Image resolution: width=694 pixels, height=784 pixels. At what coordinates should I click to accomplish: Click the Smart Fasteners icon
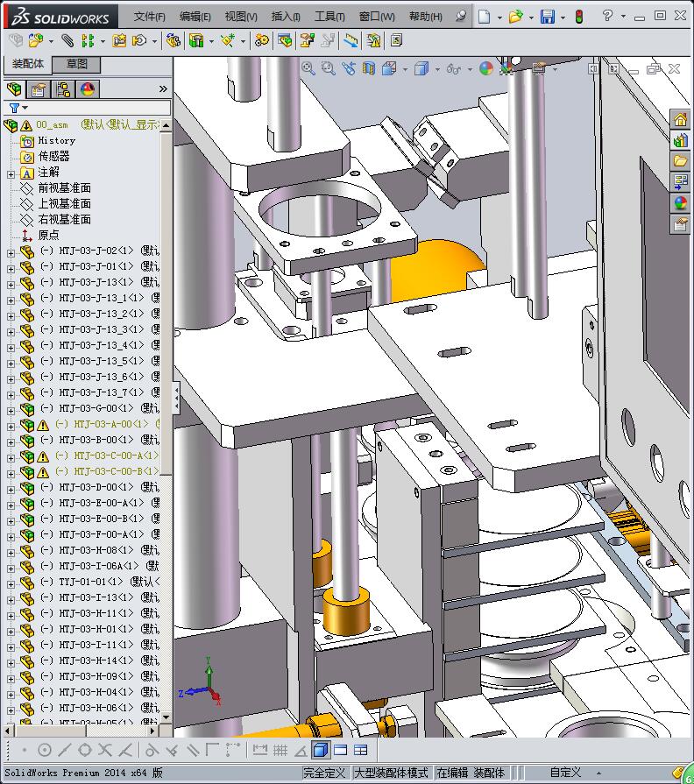click(x=119, y=40)
